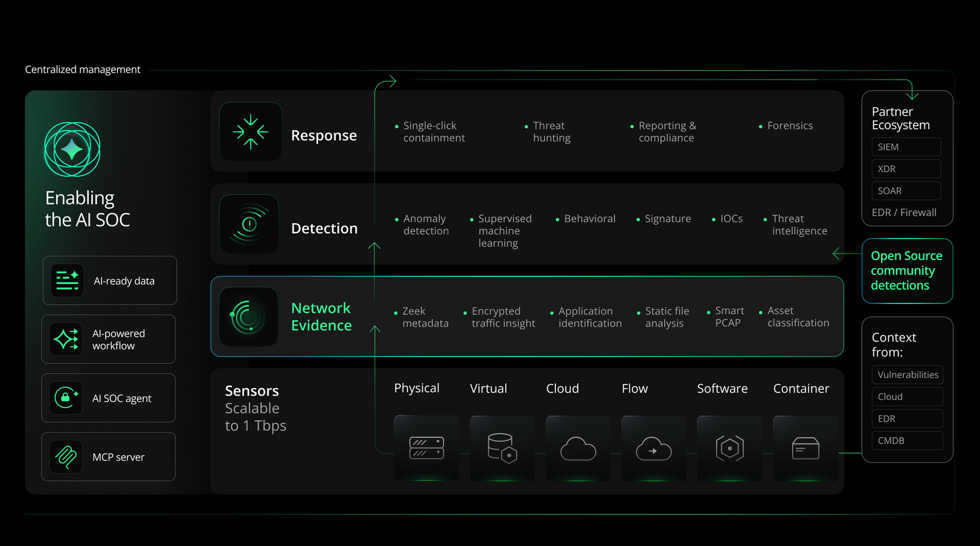Select the Response containment icon
Image resolution: width=980 pixels, height=546 pixels.
[x=250, y=132]
